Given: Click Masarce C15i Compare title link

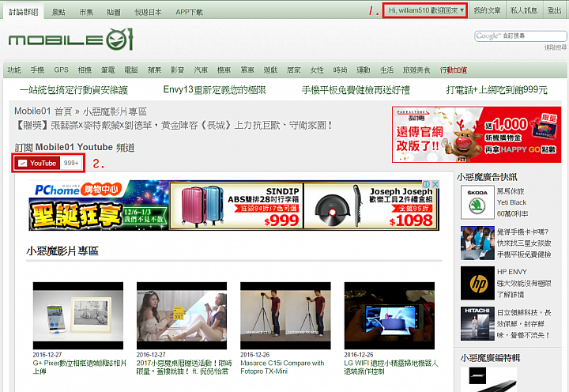Looking at the screenshot, I should pyautogui.click(x=282, y=367).
